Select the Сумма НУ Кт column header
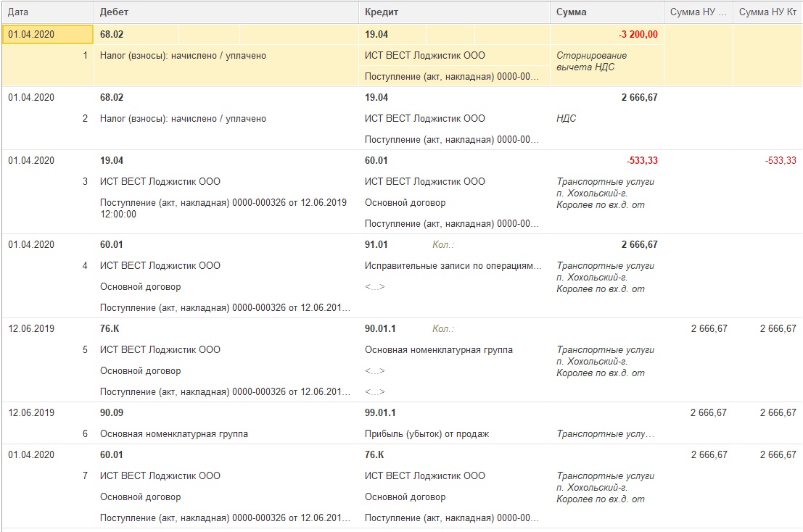 [767, 12]
